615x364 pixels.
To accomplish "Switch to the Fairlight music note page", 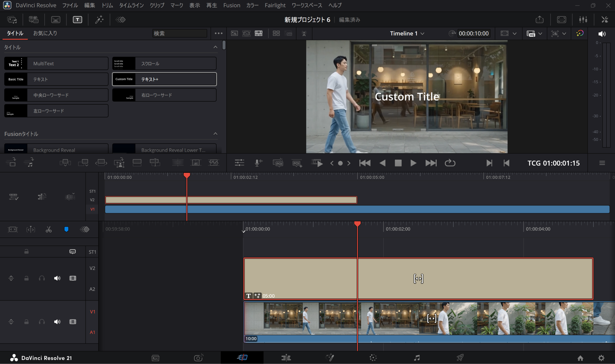I will (417, 358).
